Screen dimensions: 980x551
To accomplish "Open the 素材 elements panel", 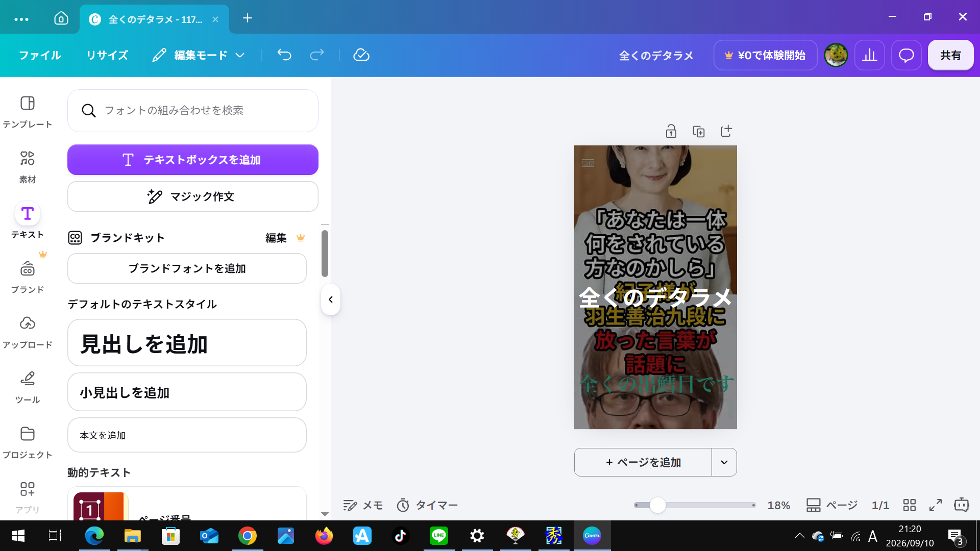I will pos(28,167).
